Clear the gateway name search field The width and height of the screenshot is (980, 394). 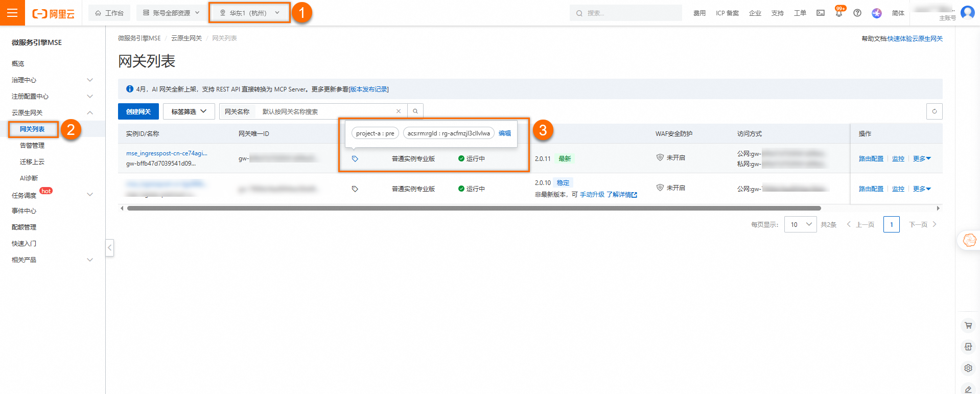[399, 111]
